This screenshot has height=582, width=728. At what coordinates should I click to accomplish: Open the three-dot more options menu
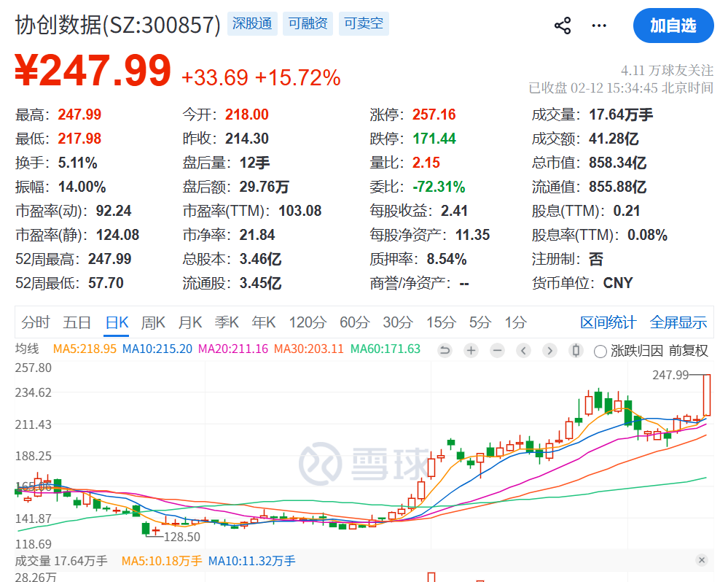point(599,26)
